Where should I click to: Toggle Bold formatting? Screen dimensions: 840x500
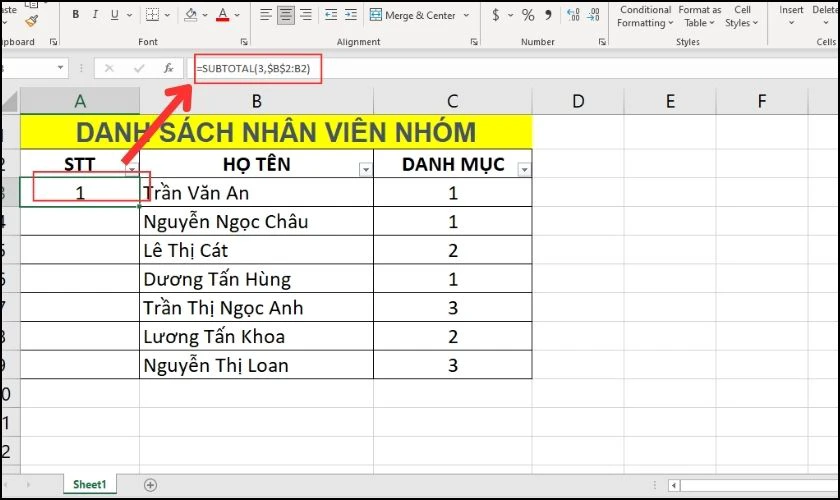76,14
